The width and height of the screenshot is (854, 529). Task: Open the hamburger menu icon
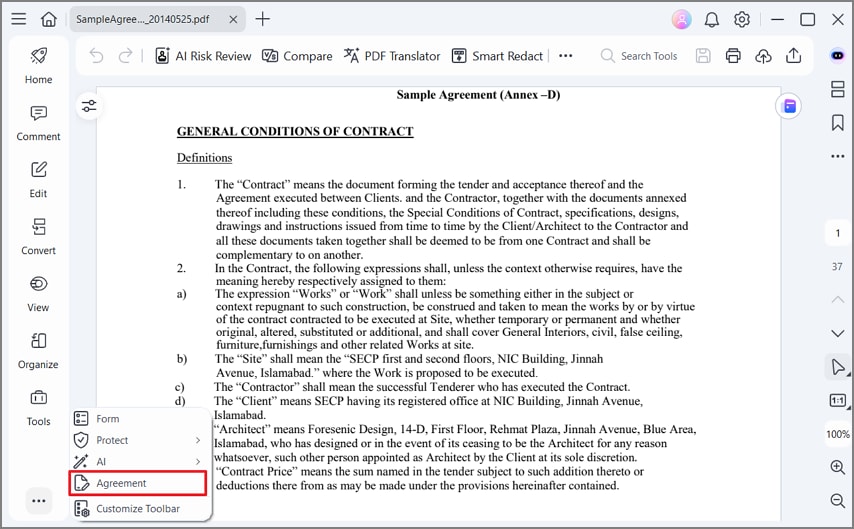(x=19, y=19)
